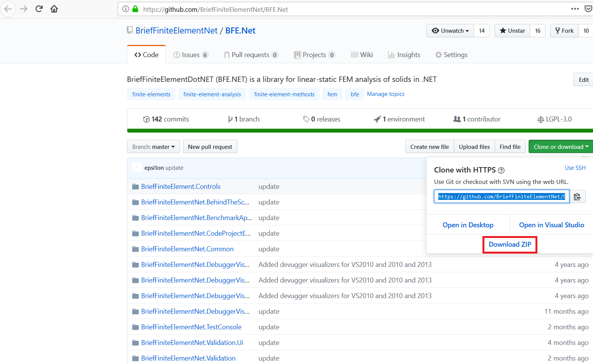
Task: Click the forks count 10
Action: click(x=586, y=31)
